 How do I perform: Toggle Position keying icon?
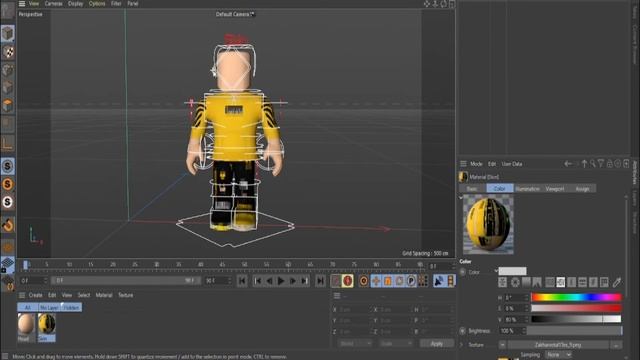pos(376,281)
